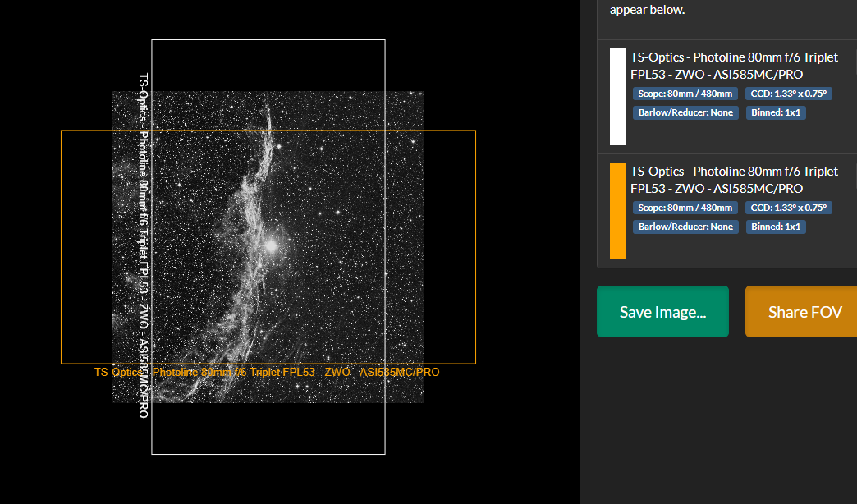Select the white color swatch of first equipment
This screenshot has width=857, height=504.
pyautogui.click(x=617, y=97)
